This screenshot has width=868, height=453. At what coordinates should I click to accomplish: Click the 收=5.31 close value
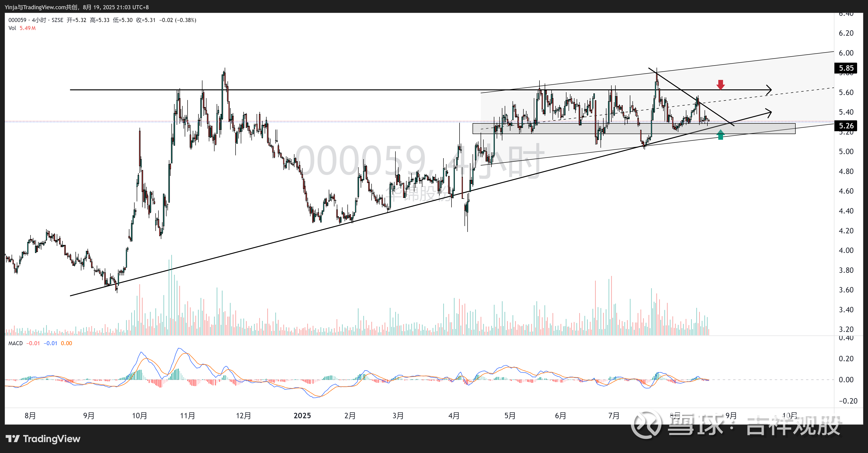(146, 20)
